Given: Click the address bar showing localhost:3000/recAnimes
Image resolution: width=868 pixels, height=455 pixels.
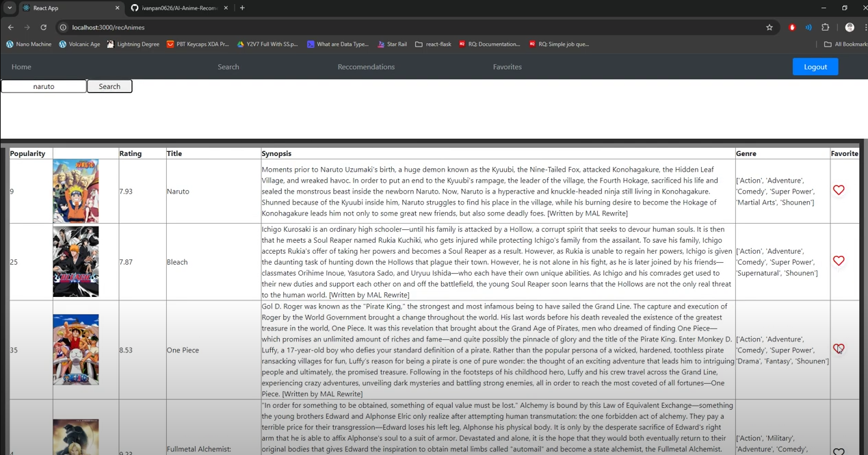Looking at the screenshot, I should (410, 27).
